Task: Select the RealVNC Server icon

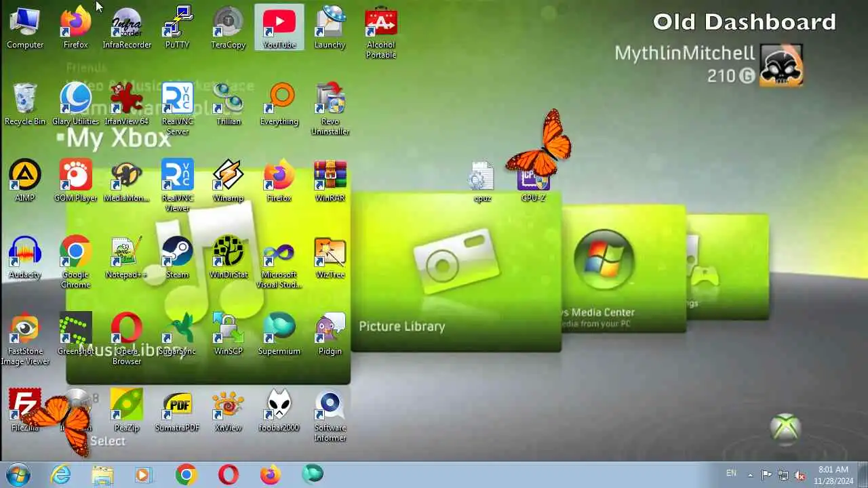Action: point(178,110)
